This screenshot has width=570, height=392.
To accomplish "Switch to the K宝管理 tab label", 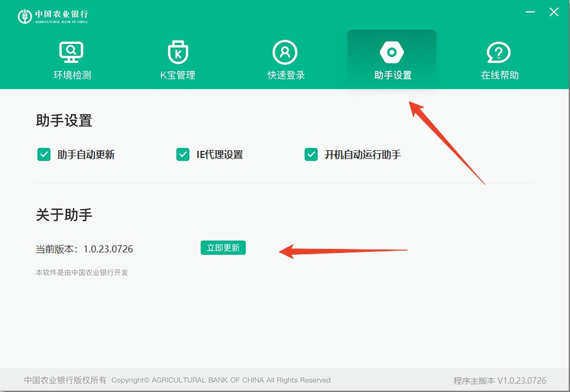I will pos(178,75).
